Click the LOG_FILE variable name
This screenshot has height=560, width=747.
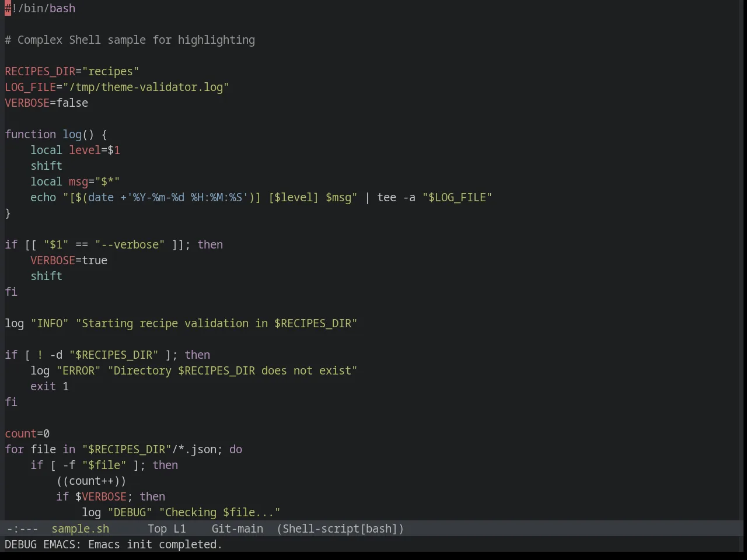(30, 87)
